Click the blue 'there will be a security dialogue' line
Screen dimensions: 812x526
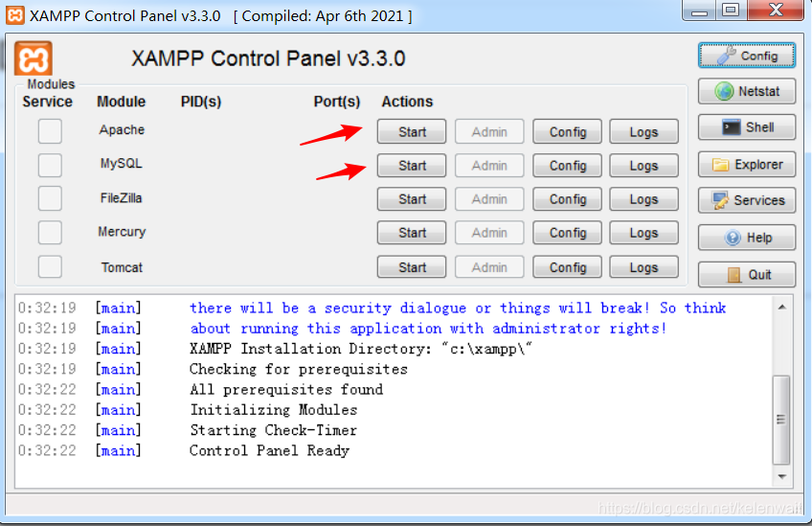tap(458, 308)
